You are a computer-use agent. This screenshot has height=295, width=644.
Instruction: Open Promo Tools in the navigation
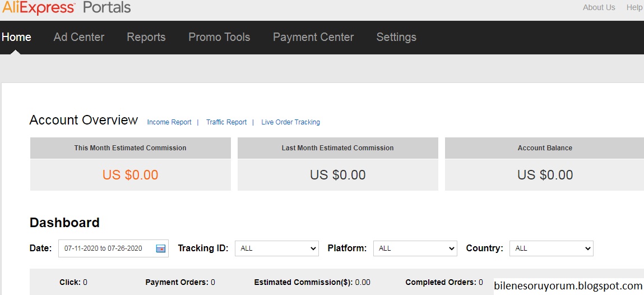pyautogui.click(x=219, y=37)
